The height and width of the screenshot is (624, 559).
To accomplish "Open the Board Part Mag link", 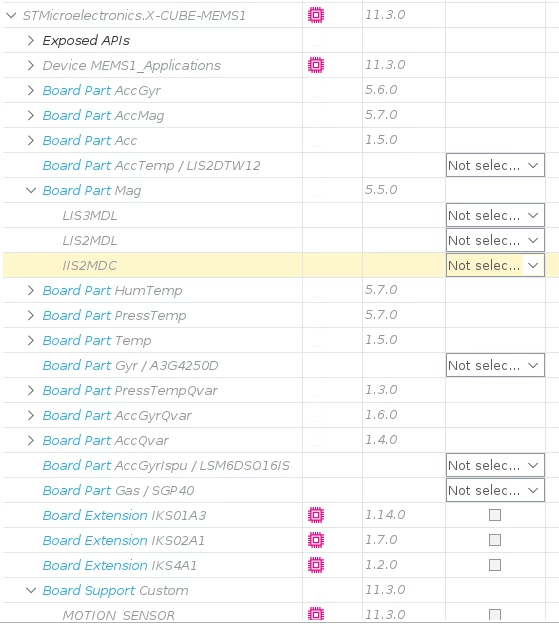I will (92, 191).
